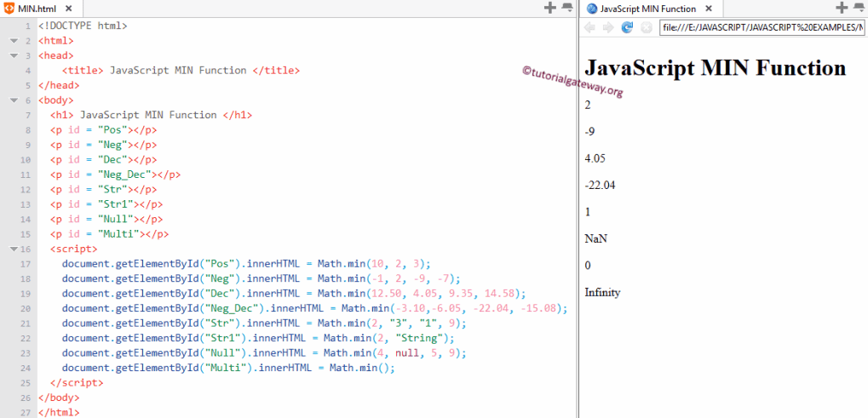
Task: Click the NaN output in preview
Action: [595, 239]
